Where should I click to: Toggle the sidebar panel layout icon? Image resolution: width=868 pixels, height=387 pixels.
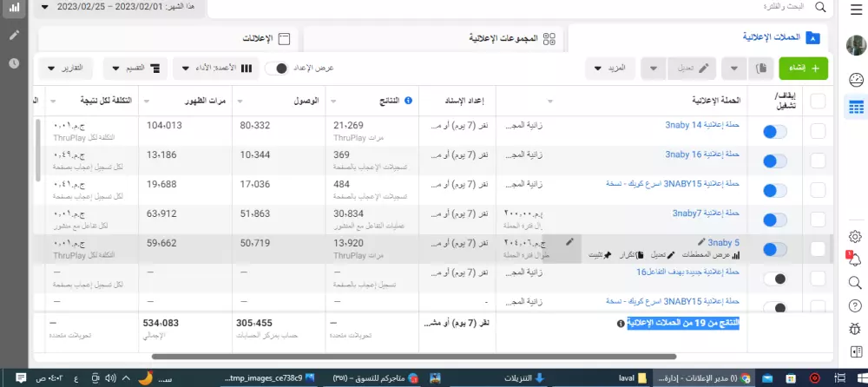[856, 352]
